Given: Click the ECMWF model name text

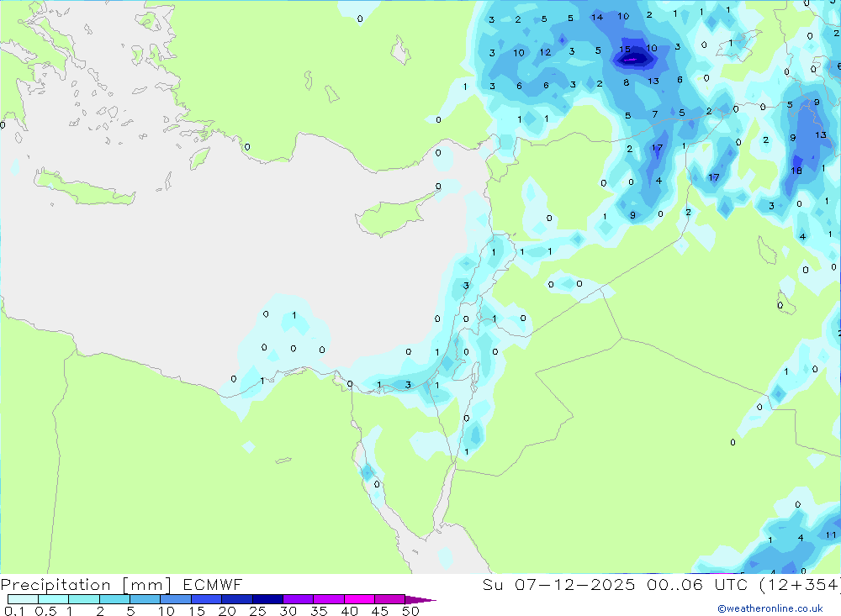Looking at the screenshot, I should [213, 584].
